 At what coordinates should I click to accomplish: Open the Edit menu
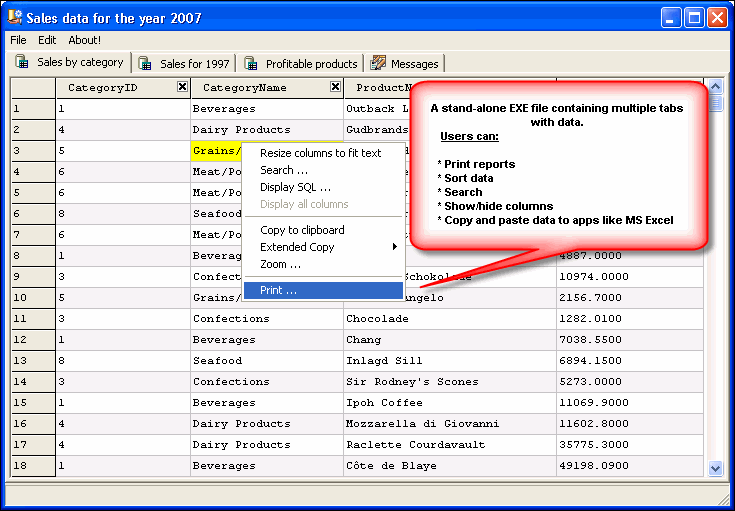point(47,40)
